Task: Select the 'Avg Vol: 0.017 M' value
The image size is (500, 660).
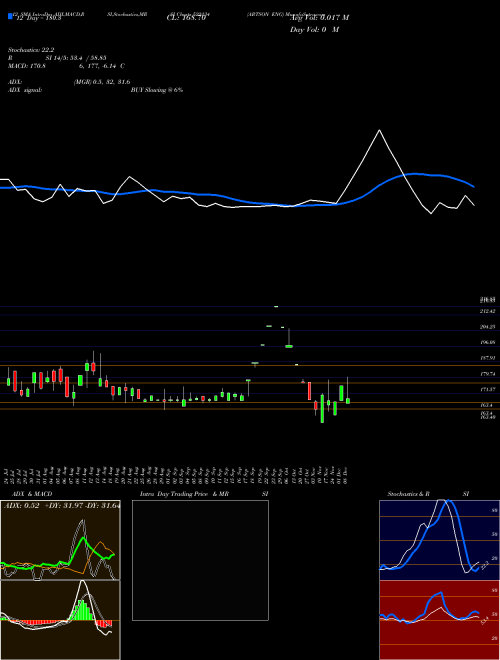Action: click(x=319, y=18)
